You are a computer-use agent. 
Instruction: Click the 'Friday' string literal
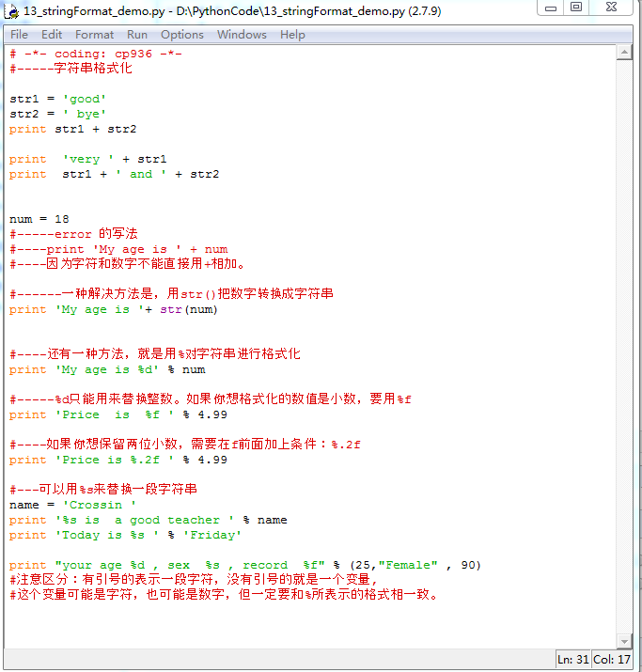212,535
